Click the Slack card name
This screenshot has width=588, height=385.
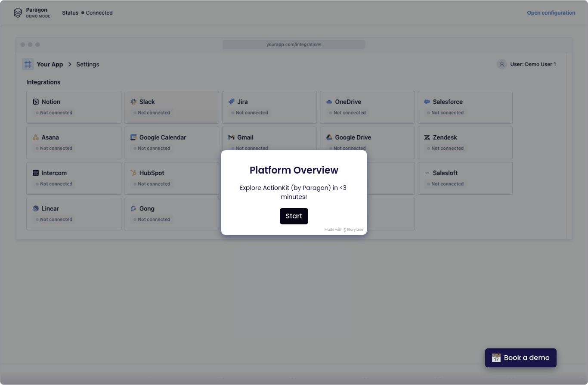tap(147, 102)
